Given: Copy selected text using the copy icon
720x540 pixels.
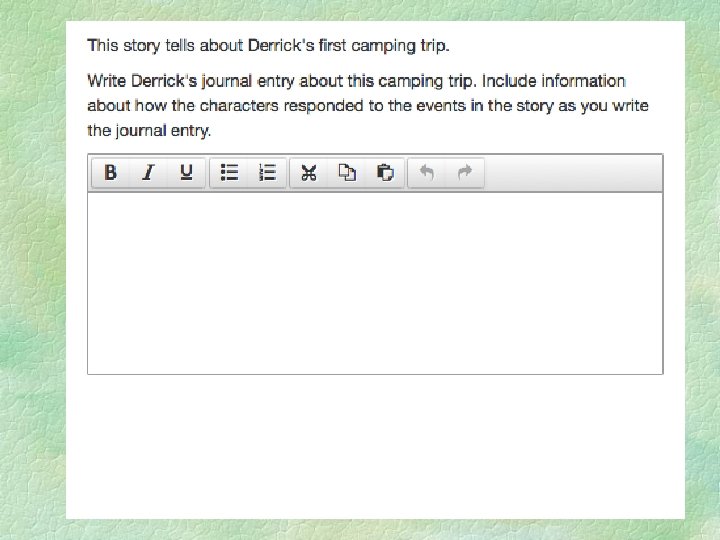Looking at the screenshot, I should click(x=347, y=173).
